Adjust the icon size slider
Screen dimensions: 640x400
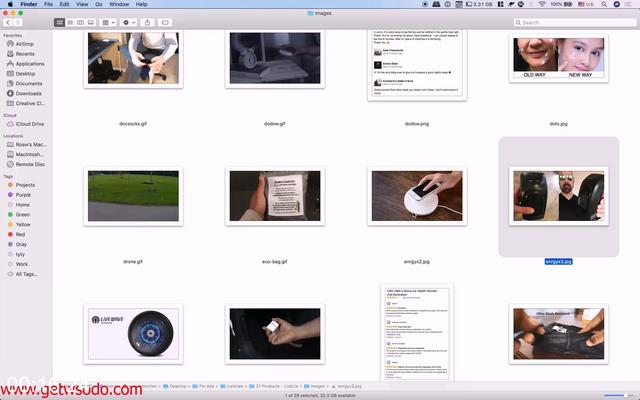[618, 395]
